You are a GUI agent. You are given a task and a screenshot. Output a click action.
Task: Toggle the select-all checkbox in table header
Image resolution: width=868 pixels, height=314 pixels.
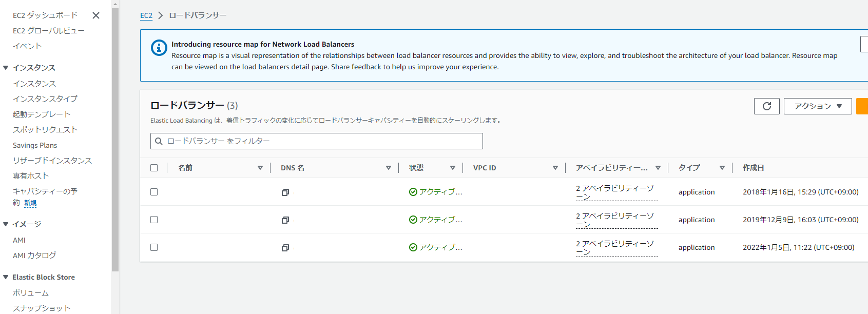(x=154, y=168)
